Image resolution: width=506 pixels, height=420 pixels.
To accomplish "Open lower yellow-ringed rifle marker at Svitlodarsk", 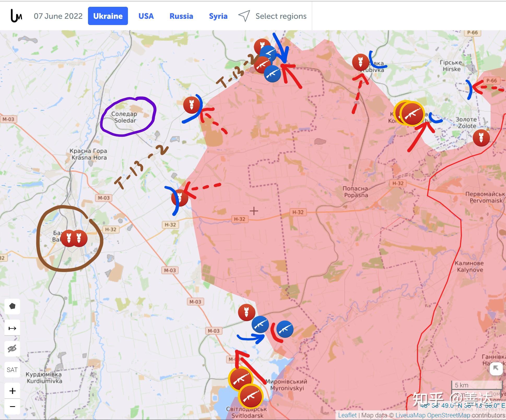I will coord(251,397).
